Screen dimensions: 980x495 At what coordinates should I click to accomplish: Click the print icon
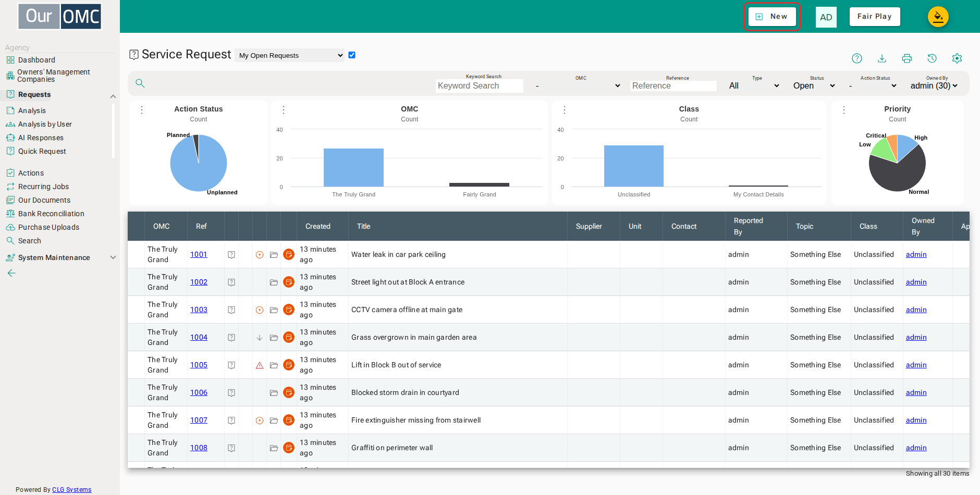click(x=907, y=58)
